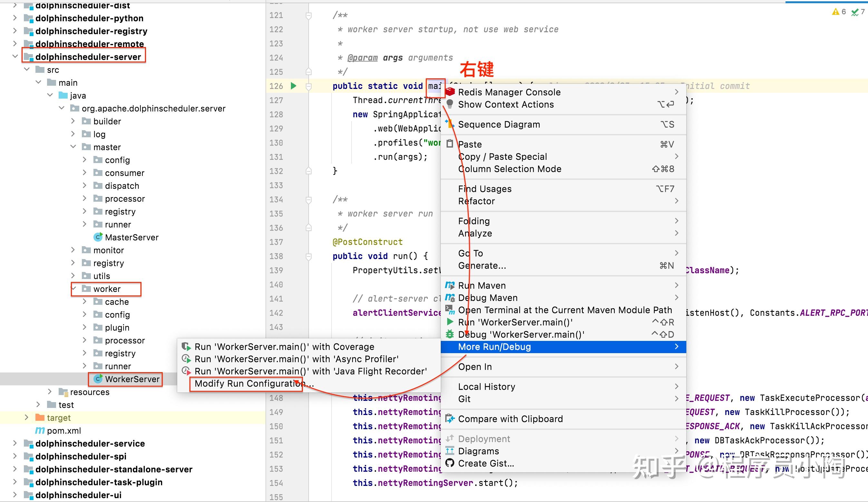Expand the target folder
Viewport: 868px width, 502px height.
coord(26,418)
